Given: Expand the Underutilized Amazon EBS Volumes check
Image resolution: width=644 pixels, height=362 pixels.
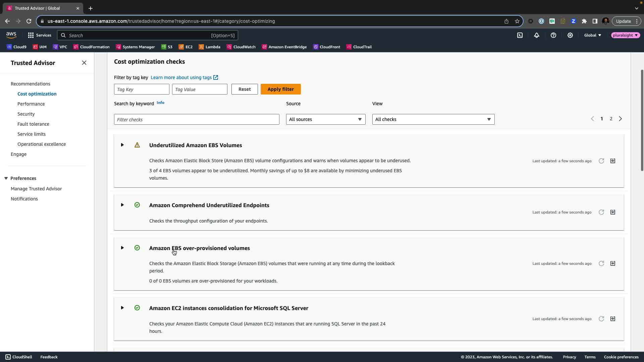Looking at the screenshot, I should pyautogui.click(x=122, y=145).
